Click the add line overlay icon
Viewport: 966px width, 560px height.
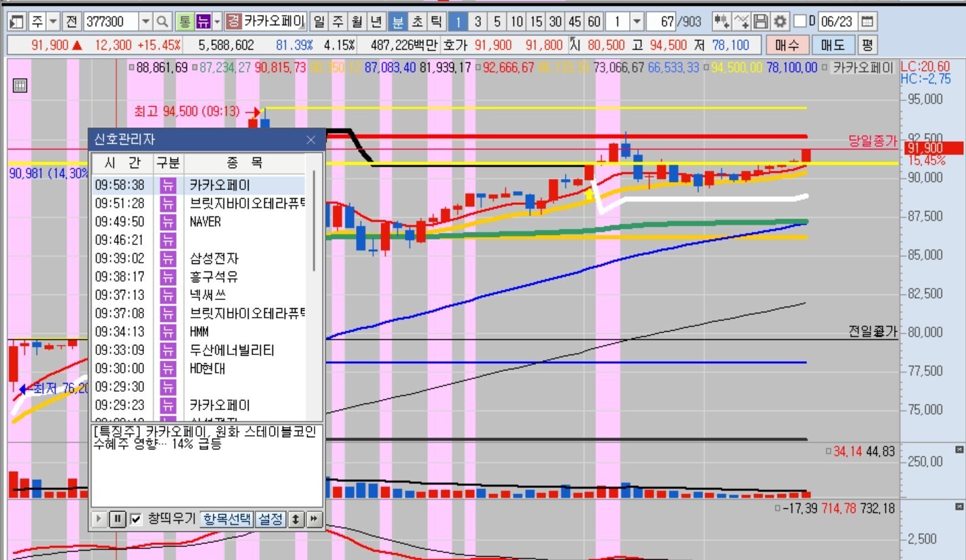click(x=742, y=22)
